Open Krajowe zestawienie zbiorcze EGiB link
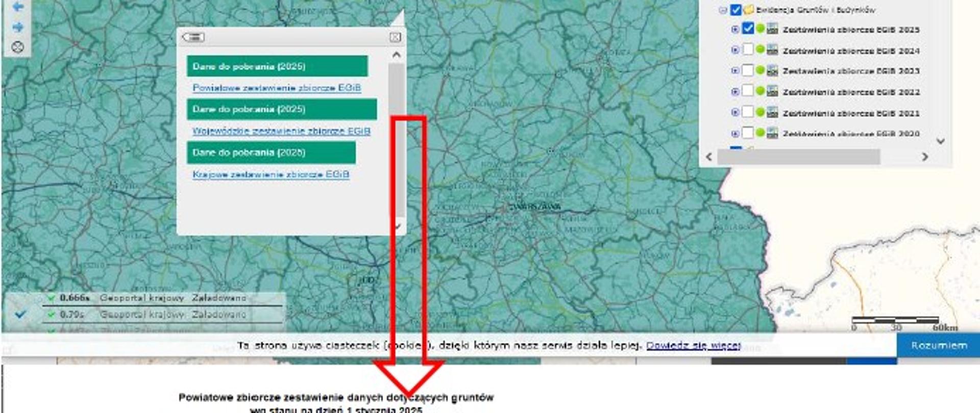 [271, 174]
